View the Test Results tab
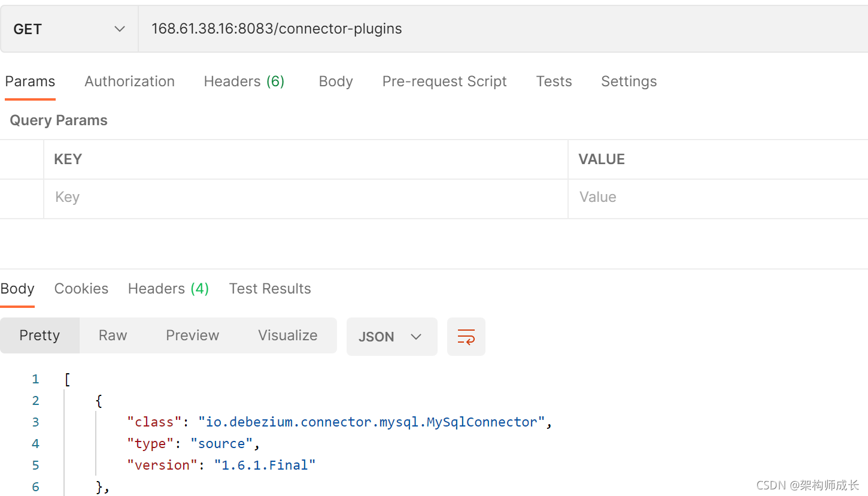Image resolution: width=868 pixels, height=496 pixels. pos(270,289)
